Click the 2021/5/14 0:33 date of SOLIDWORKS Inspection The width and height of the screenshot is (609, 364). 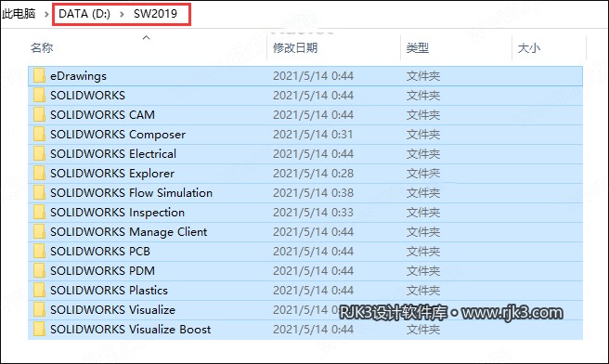click(x=313, y=213)
